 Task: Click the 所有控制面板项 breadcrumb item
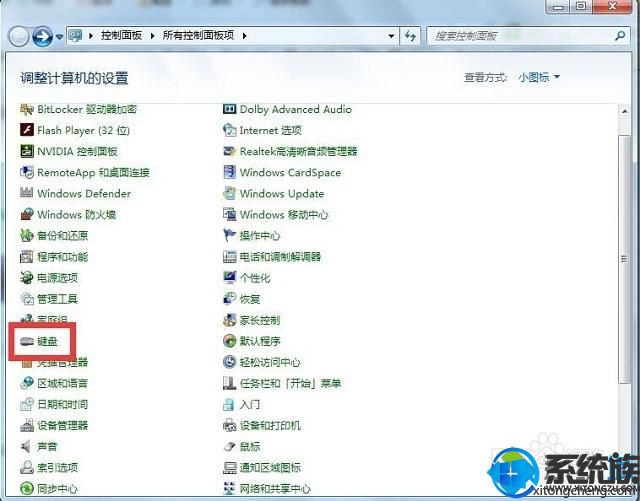[x=198, y=36]
